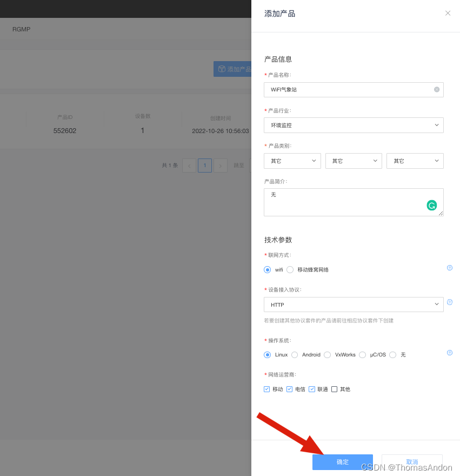Go to next page in pagination

click(221, 166)
